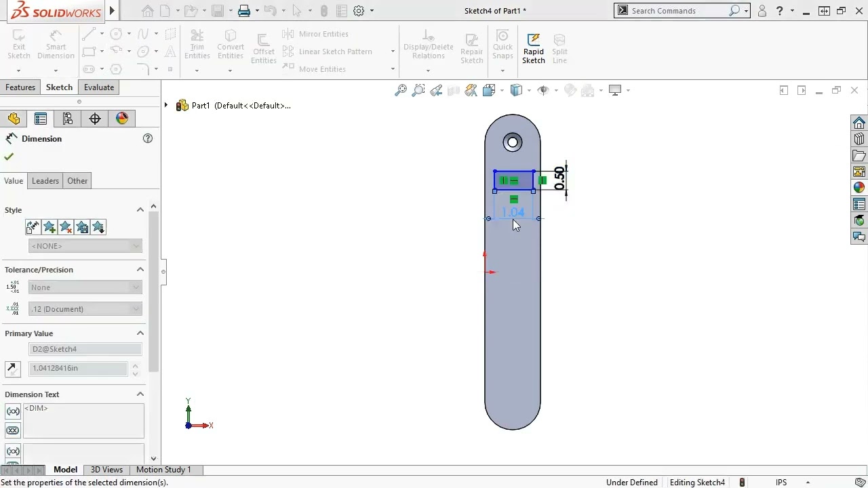Open the ConfigurationManager tab icon
Image resolution: width=868 pixels, height=488 pixels.
tap(68, 119)
